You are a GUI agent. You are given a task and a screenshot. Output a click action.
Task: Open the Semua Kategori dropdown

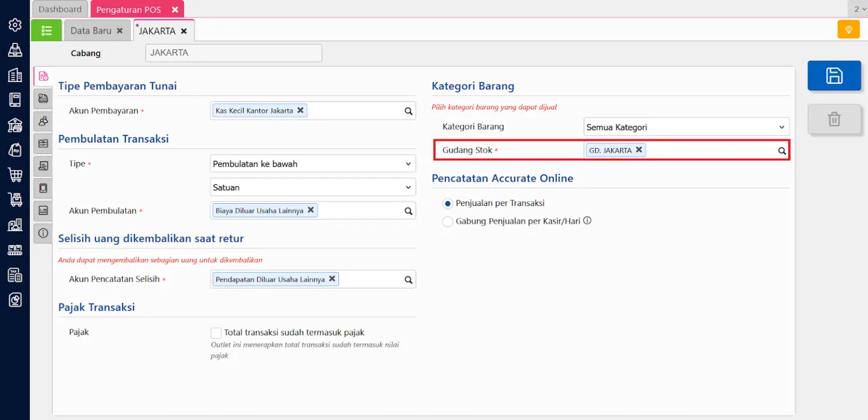(686, 127)
